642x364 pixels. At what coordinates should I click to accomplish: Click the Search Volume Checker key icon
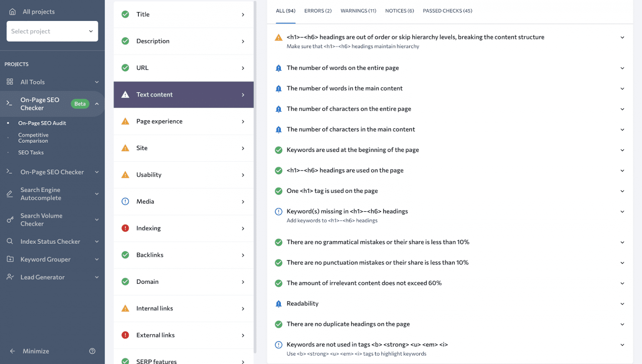click(x=10, y=220)
